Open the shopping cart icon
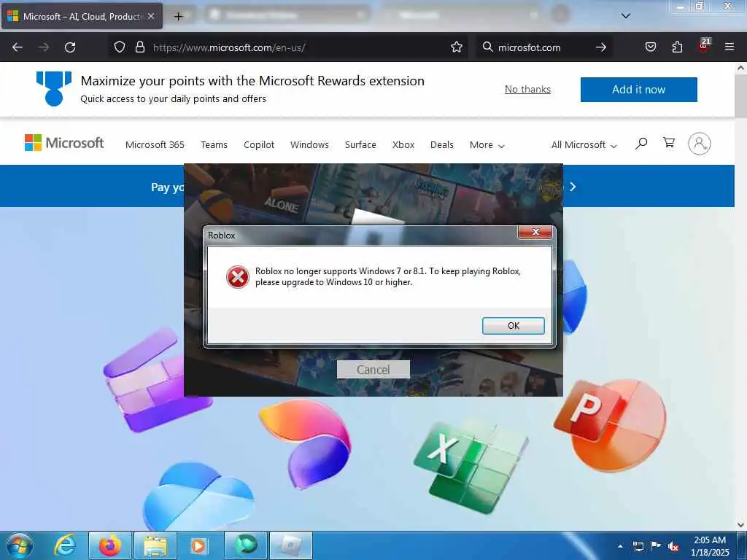Viewport: 747px width, 560px height. [x=669, y=143]
